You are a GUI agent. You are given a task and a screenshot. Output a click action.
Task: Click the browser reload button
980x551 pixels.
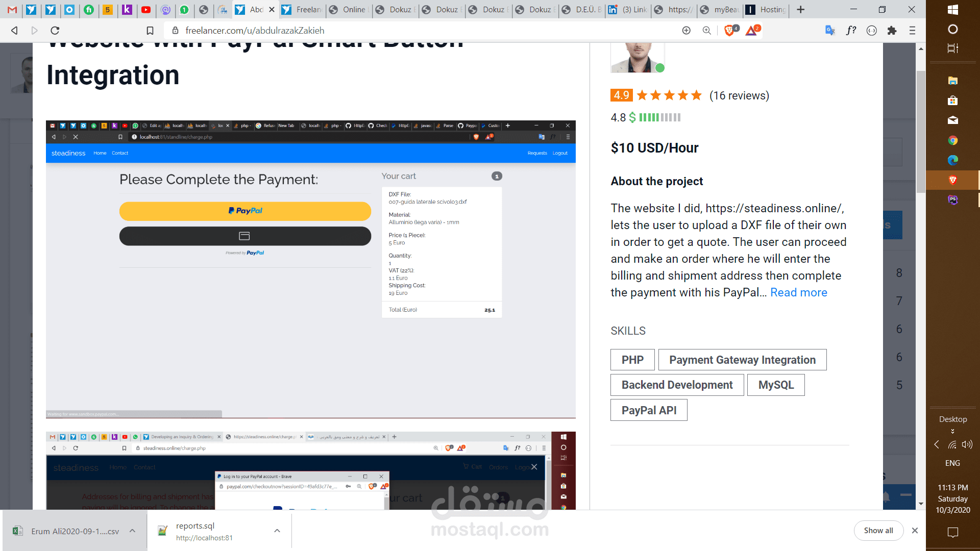[55, 31]
